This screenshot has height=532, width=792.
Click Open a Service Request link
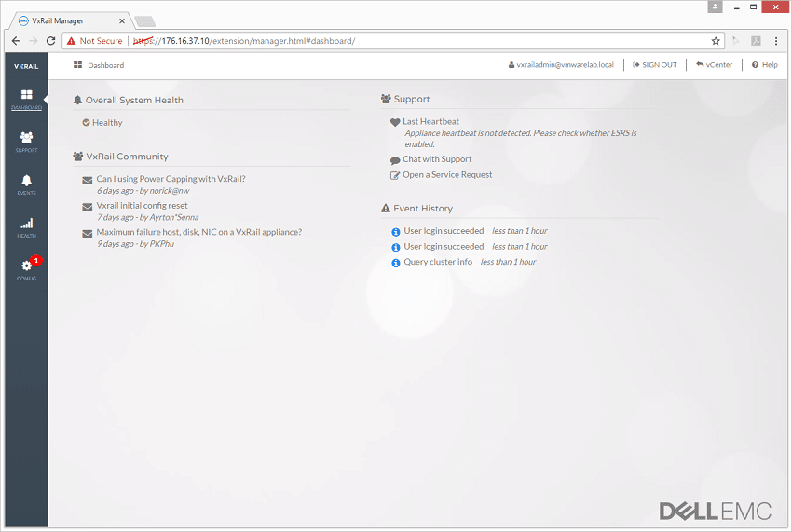point(447,175)
